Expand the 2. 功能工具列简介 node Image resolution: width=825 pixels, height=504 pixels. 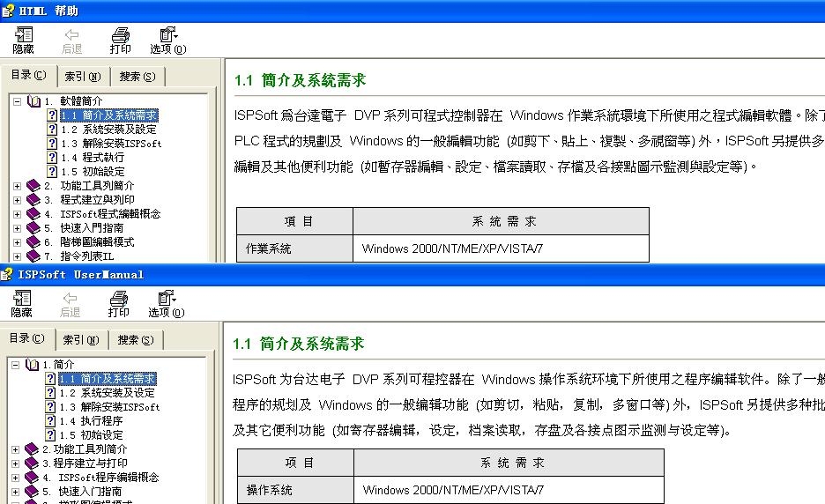click(x=16, y=449)
